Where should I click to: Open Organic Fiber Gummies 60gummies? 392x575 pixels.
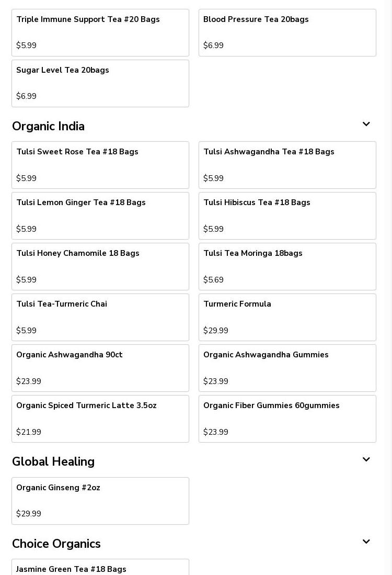point(287,419)
